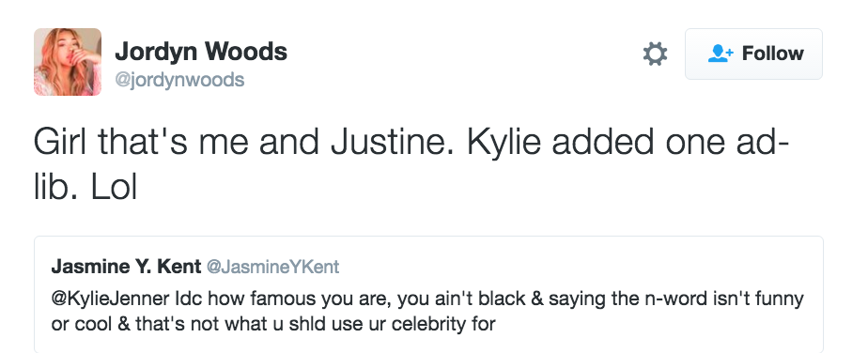
Task: Click the main tweet text about Justine
Action: (411, 164)
